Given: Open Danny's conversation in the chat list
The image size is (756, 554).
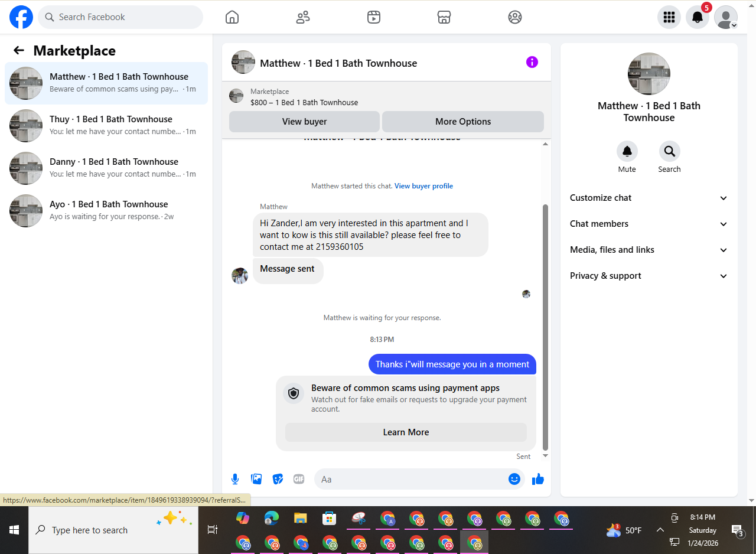Looking at the screenshot, I should coord(106,168).
